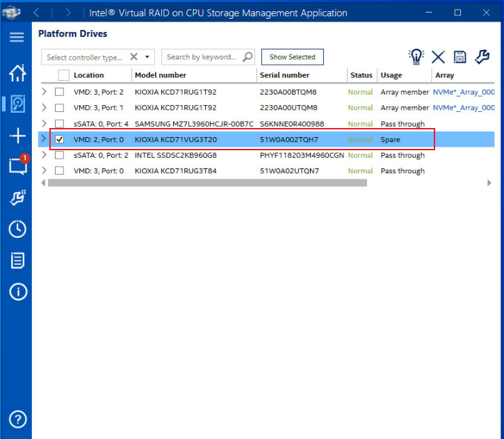Expand the SAMSUNG sSATA Port 4 row
Image resolution: width=504 pixels, height=439 pixels.
[44, 123]
